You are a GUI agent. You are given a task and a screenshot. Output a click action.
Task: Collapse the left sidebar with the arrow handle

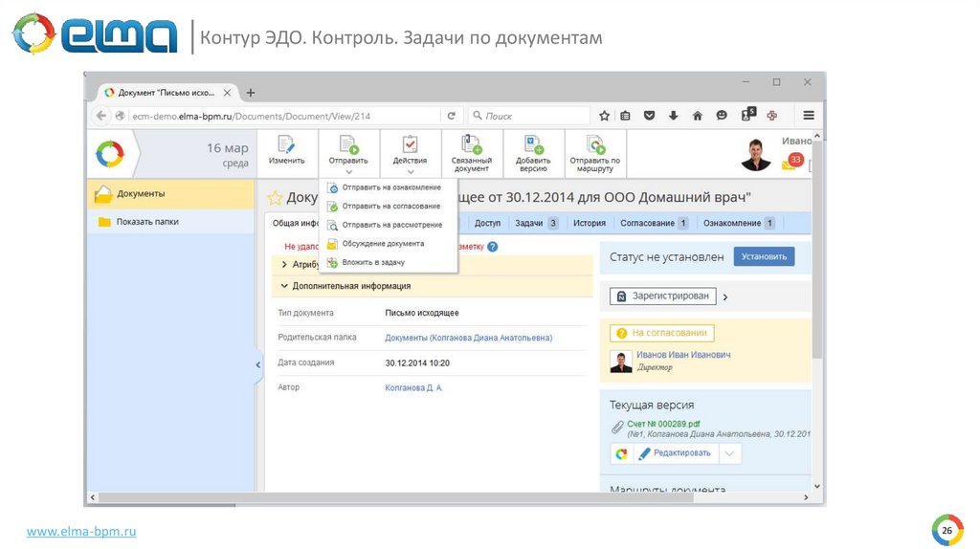click(257, 364)
